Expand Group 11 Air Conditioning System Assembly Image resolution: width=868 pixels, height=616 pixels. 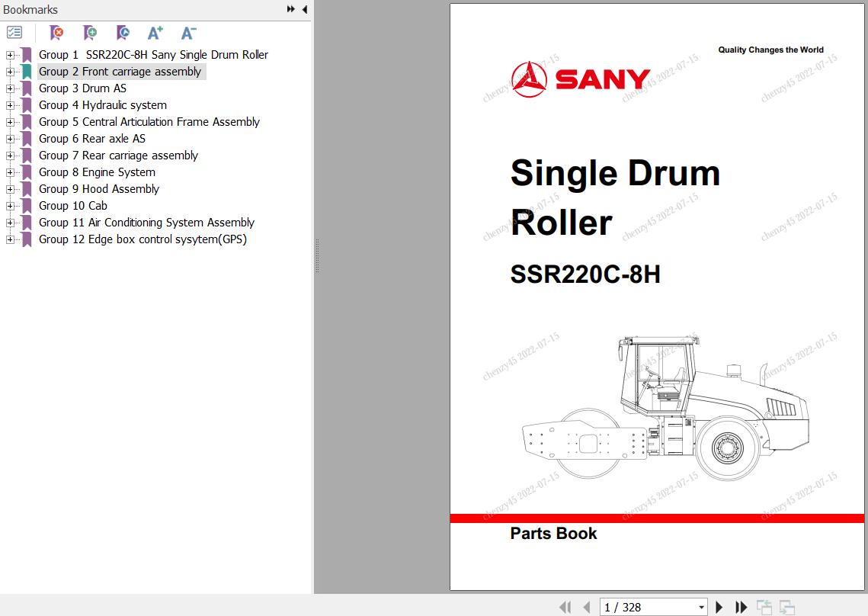click(10, 223)
